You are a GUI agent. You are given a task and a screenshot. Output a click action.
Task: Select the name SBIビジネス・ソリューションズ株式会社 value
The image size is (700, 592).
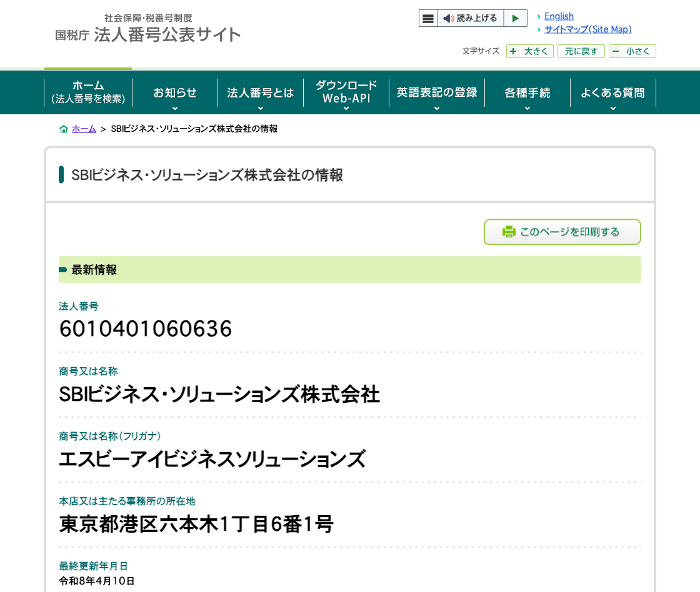[x=219, y=395]
